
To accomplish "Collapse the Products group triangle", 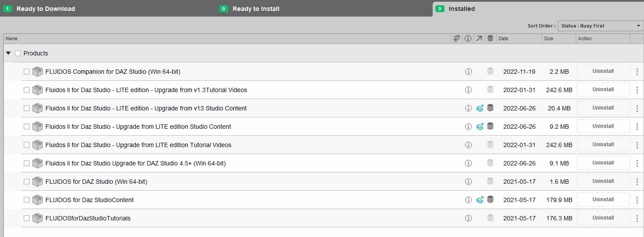I will coord(8,53).
